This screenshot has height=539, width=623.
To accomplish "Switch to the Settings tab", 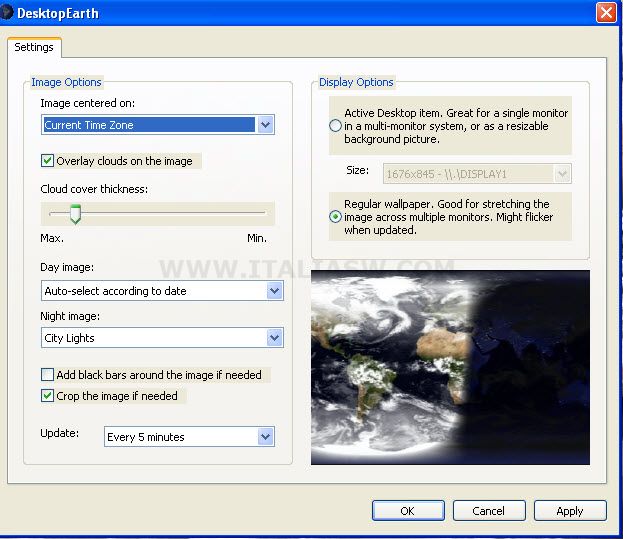I will click(x=34, y=47).
